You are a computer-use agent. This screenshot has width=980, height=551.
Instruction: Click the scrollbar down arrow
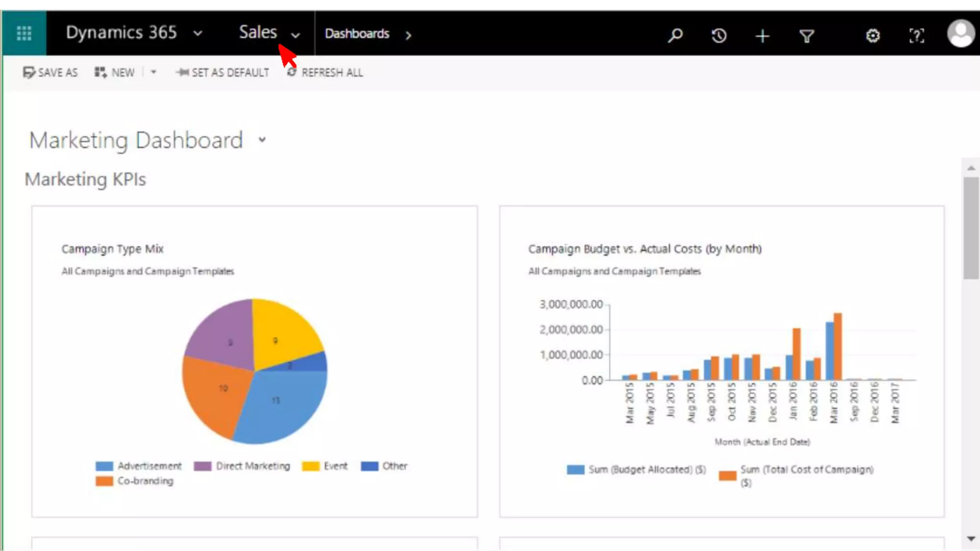pos(971,539)
